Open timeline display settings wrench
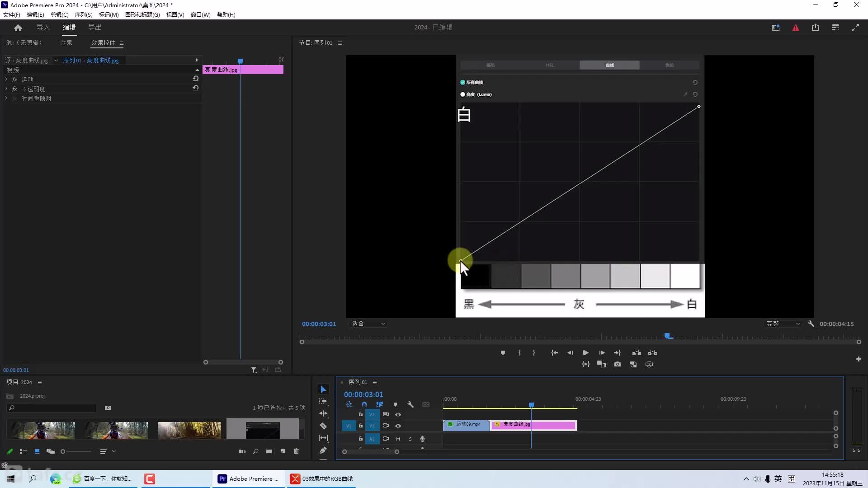 (x=410, y=405)
